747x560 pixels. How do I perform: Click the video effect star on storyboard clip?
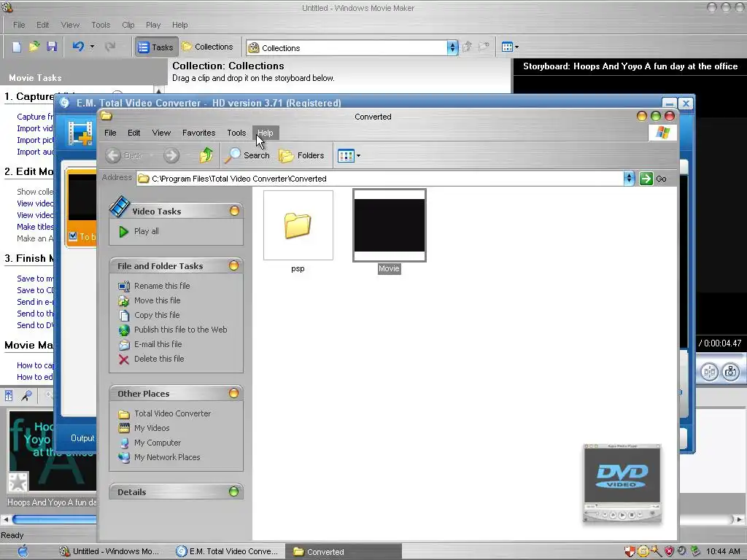coord(18,482)
